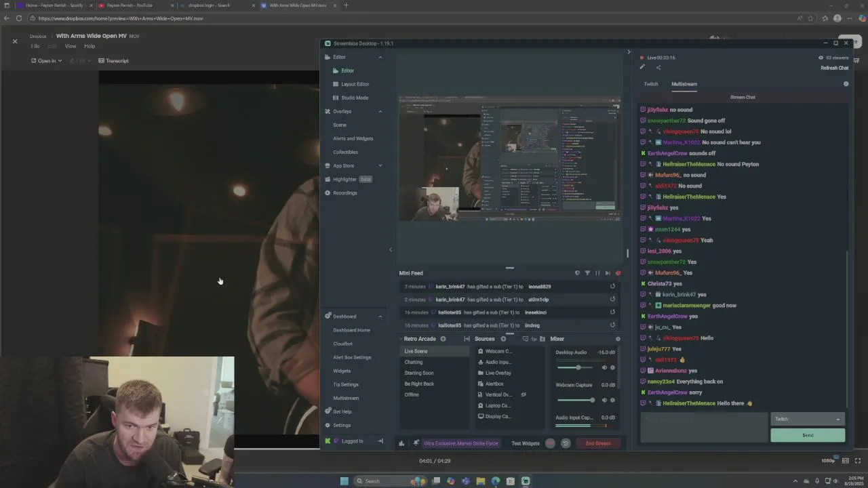Open the multistream chat info icon

point(846,84)
